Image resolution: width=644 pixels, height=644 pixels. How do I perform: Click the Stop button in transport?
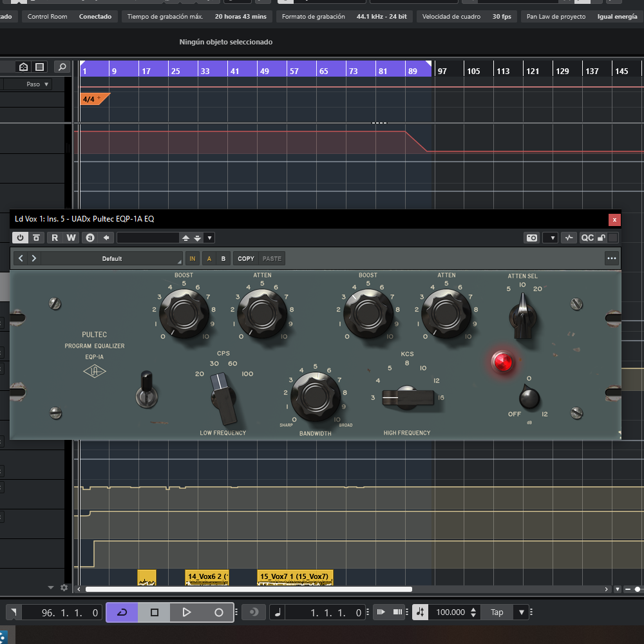tap(155, 612)
